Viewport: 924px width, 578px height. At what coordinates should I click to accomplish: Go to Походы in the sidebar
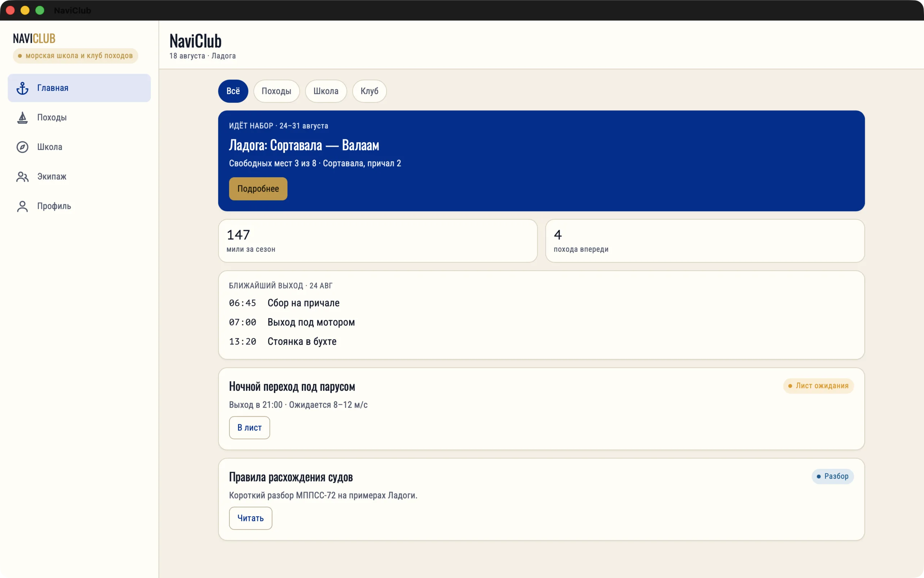pos(79,117)
